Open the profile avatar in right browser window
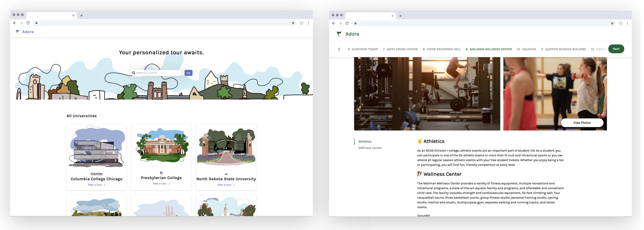This screenshot has width=644, height=230. 621,23
